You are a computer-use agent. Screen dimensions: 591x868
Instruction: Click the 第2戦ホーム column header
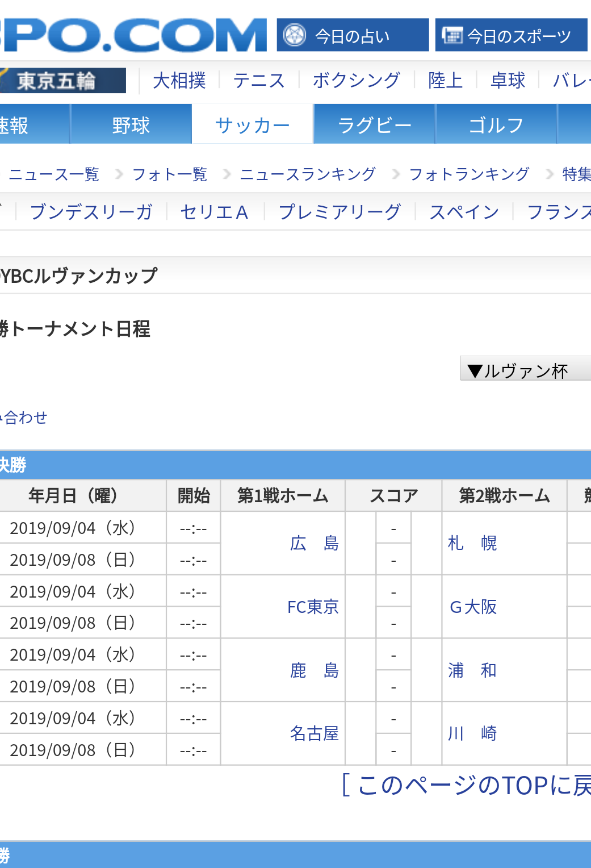[x=505, y=496]
